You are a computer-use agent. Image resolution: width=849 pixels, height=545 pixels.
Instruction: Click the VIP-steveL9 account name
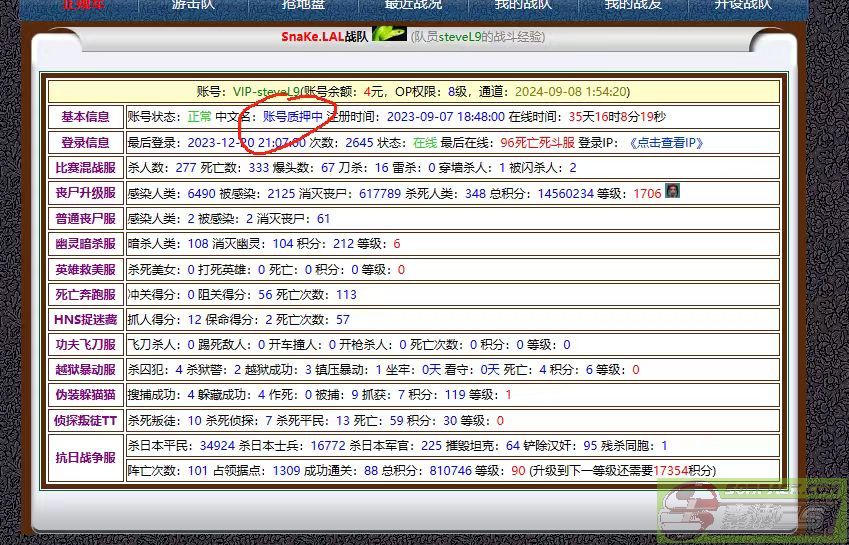click(x=266, y=91)
